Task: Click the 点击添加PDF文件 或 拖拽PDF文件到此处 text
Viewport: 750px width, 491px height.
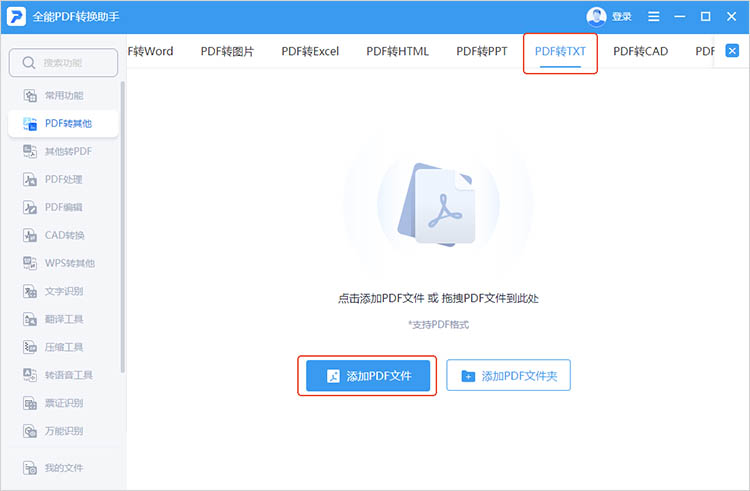Action: point(438,298)
